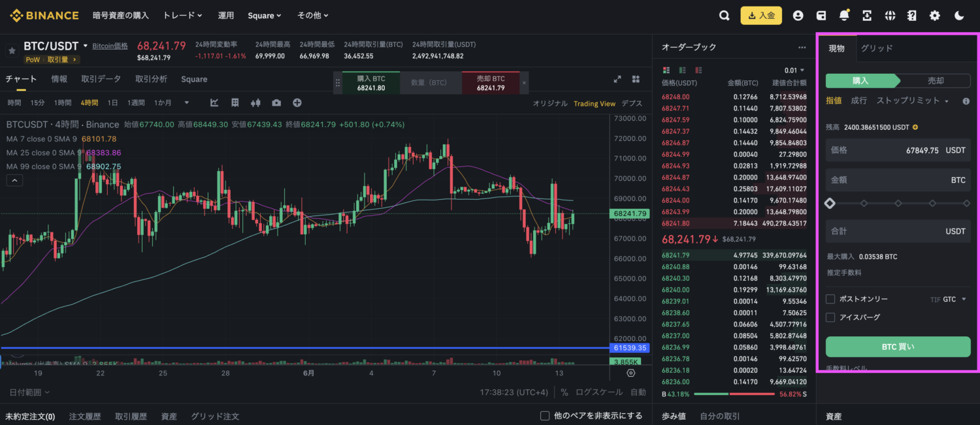The width and height of the screenshot is (980, 425).
Task: Click the search magnifier icon in header
Action: click(x=724, y=16)
